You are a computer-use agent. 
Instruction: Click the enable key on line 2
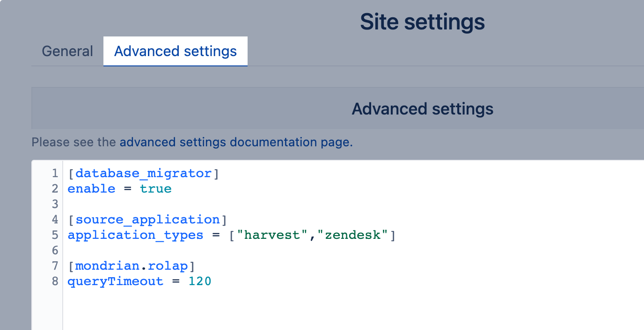(x=91, y=188)
